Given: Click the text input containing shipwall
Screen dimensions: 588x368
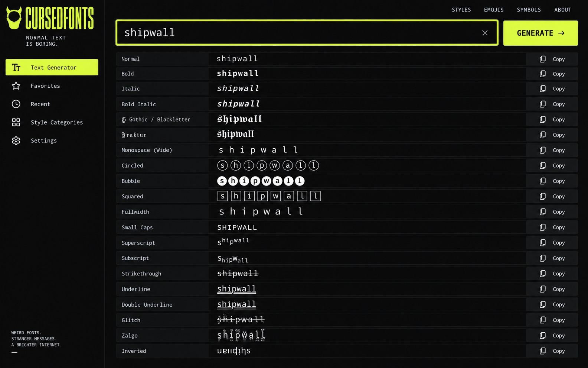Looking at the screenshot, I should (307, 33).
